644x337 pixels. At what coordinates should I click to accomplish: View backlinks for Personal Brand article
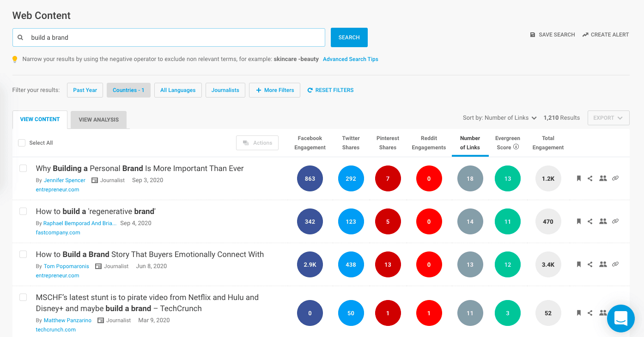tap(615, 178)
